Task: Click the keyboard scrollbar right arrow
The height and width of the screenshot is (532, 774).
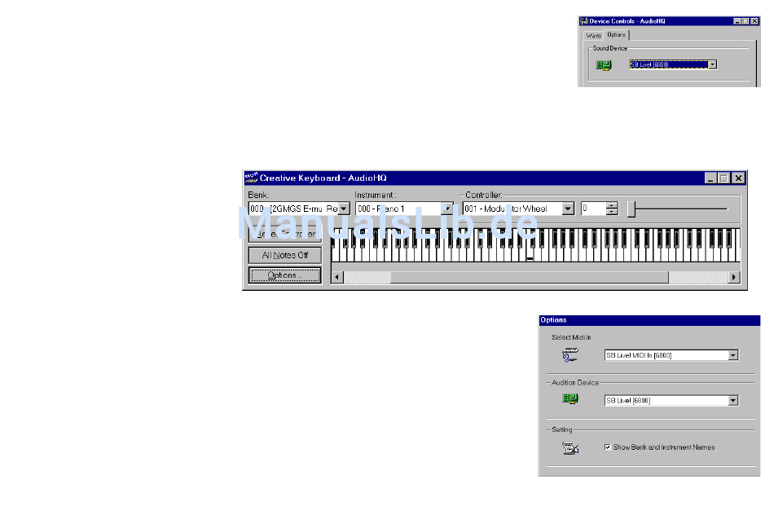Action: point(734,277)
